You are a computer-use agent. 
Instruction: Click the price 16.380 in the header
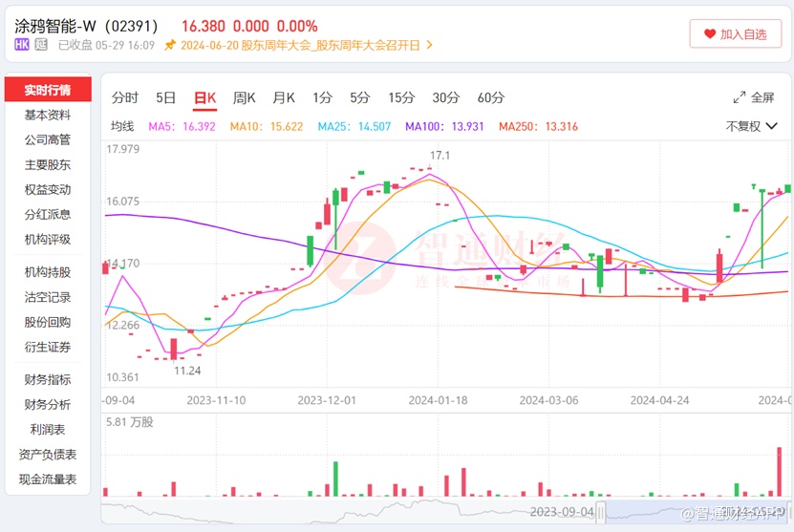[x=204, y=27]
